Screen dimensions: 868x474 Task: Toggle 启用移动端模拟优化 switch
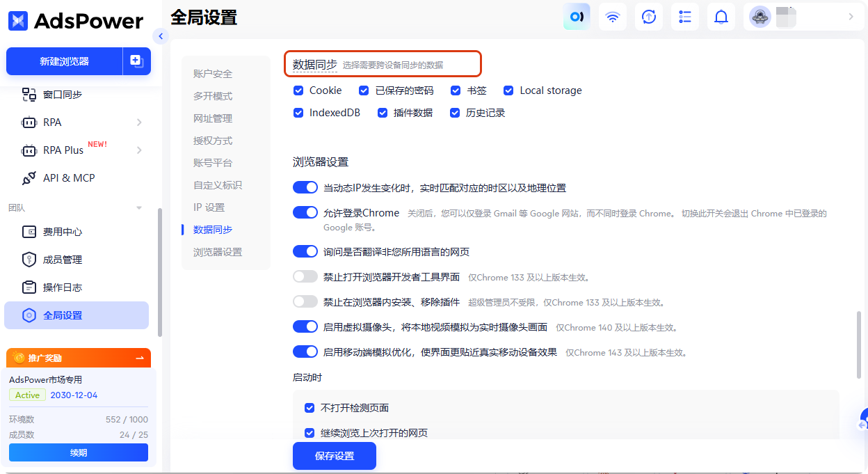point(305,351)
